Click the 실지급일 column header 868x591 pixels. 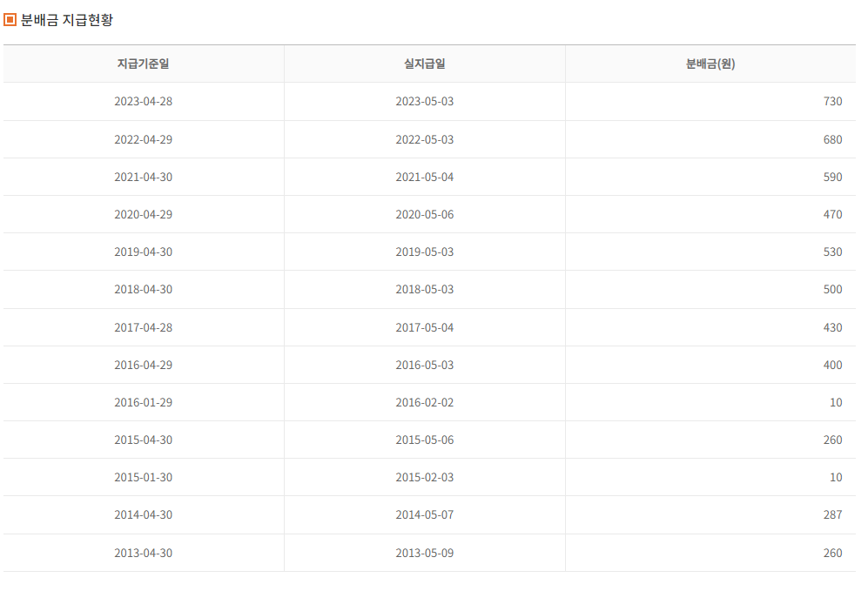click(425, 64)
